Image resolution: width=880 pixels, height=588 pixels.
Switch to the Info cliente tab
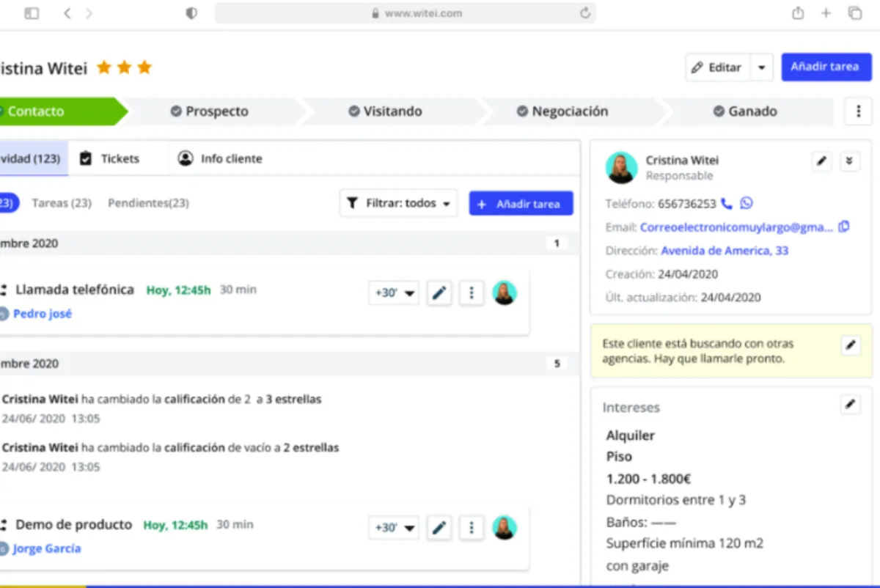point(220,158)
